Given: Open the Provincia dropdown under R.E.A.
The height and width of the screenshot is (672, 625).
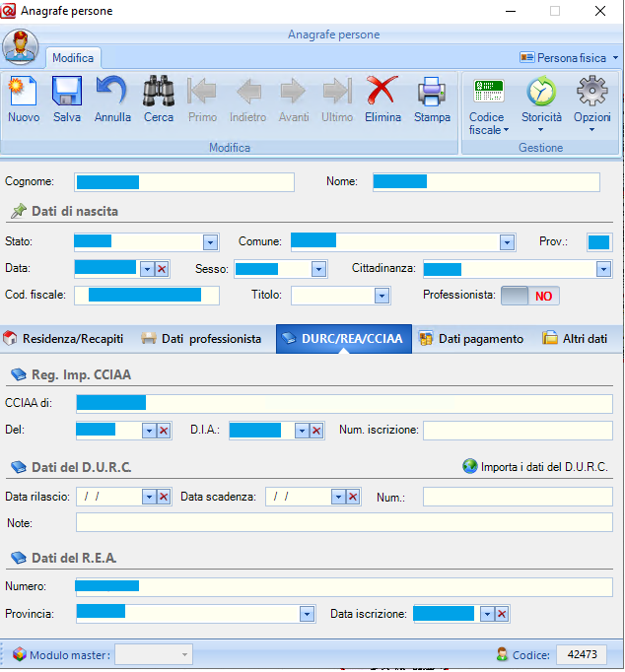Looking at the screenshot, I should pyautogui.click(x=307, y=614).
